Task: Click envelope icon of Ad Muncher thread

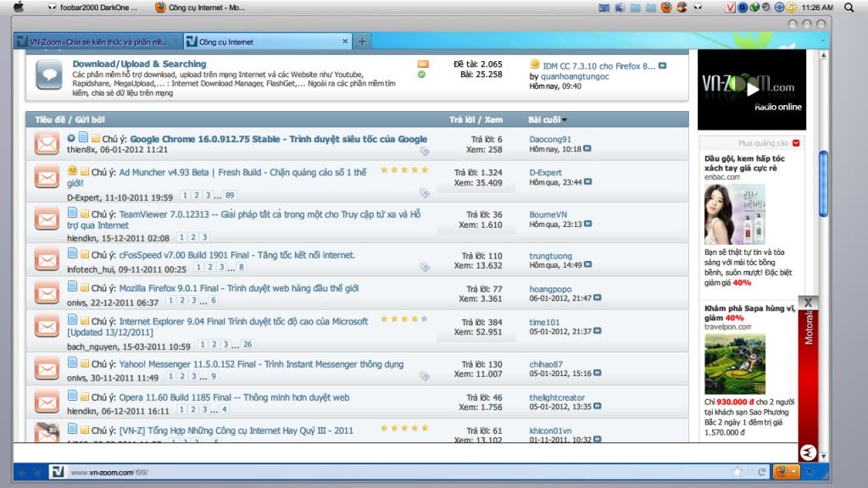Action: [x=47, y=177]
